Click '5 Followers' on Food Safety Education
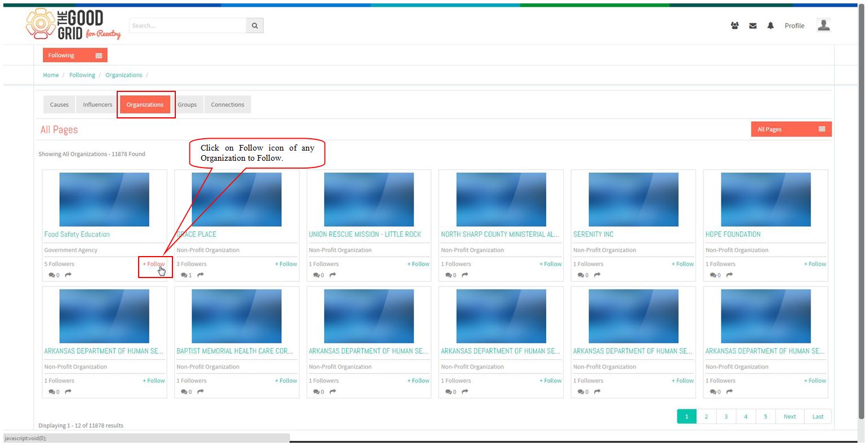 pos(59,264)
